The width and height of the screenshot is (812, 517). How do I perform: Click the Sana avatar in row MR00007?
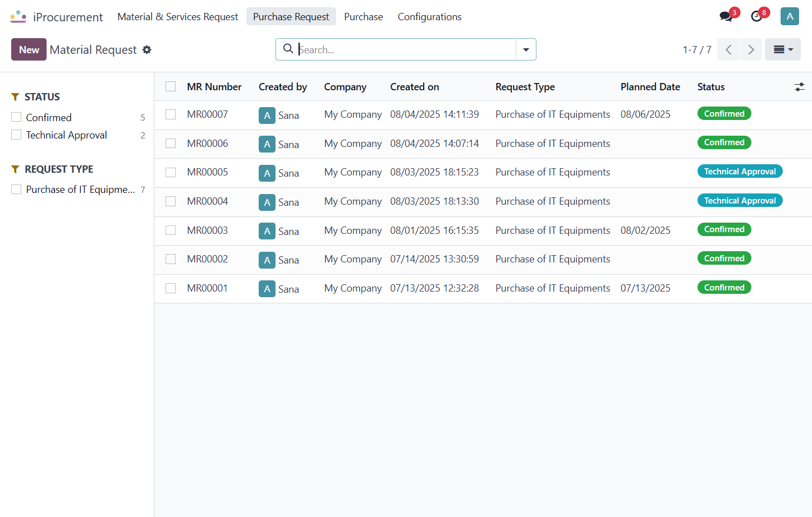click(x=267, y=116)
